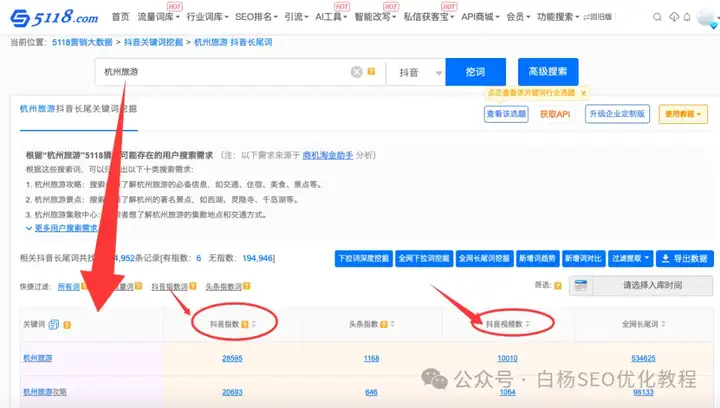The image size is (720, 408).
Task: Open 5118营销大数据 breadcrumb link
Action: pos(82,42)
